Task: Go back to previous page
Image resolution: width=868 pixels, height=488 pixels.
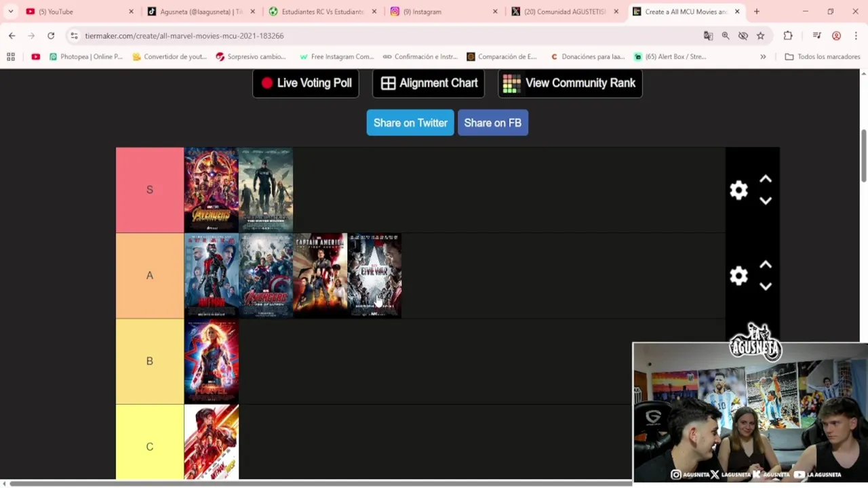Action: (12, 36)
